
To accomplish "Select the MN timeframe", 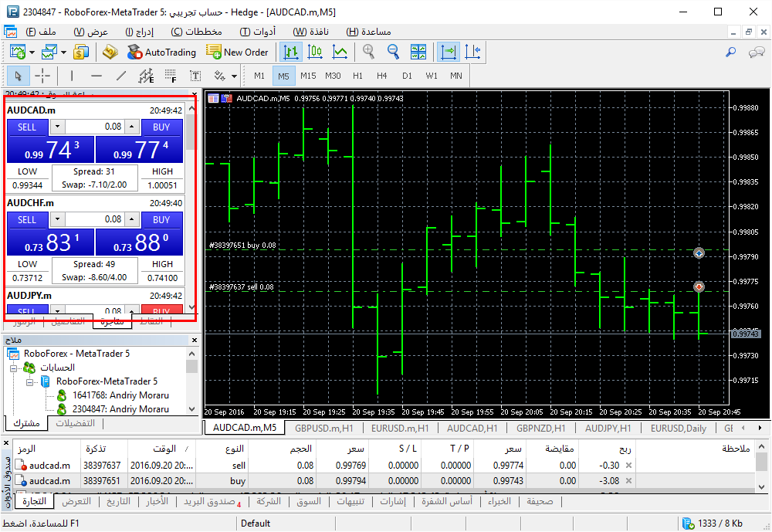I will pyautogui.click(x=456, y=76).
